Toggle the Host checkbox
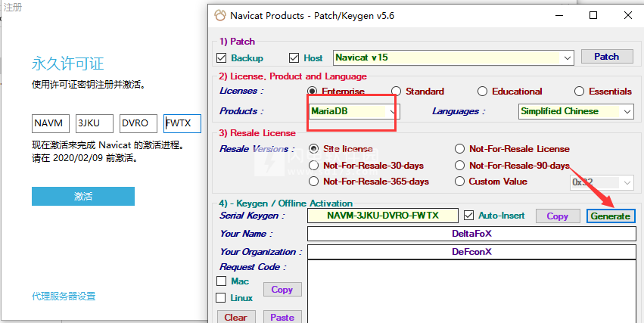 click(x=294, y=58)
